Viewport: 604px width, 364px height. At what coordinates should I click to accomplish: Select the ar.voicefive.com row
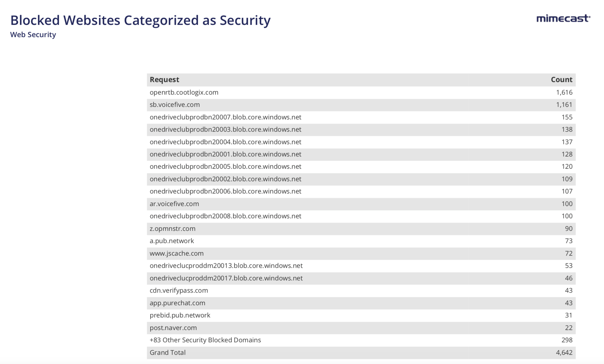point(174,204)
